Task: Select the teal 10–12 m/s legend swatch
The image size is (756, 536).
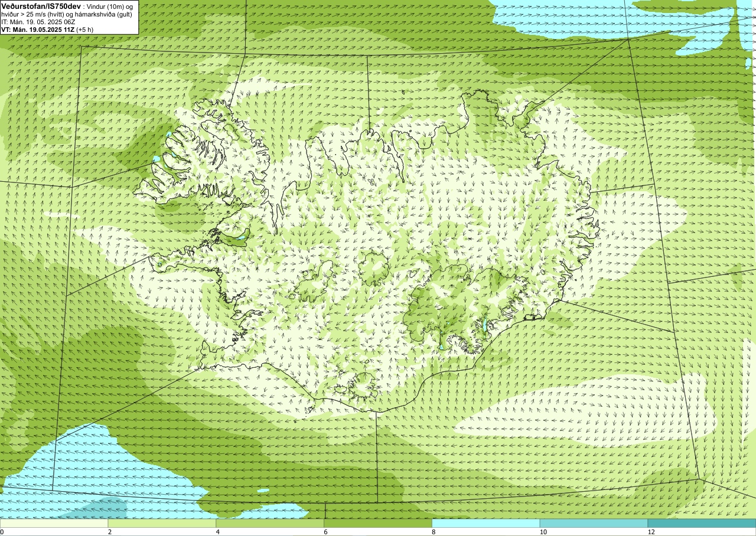Action: (x=594, y=523)
